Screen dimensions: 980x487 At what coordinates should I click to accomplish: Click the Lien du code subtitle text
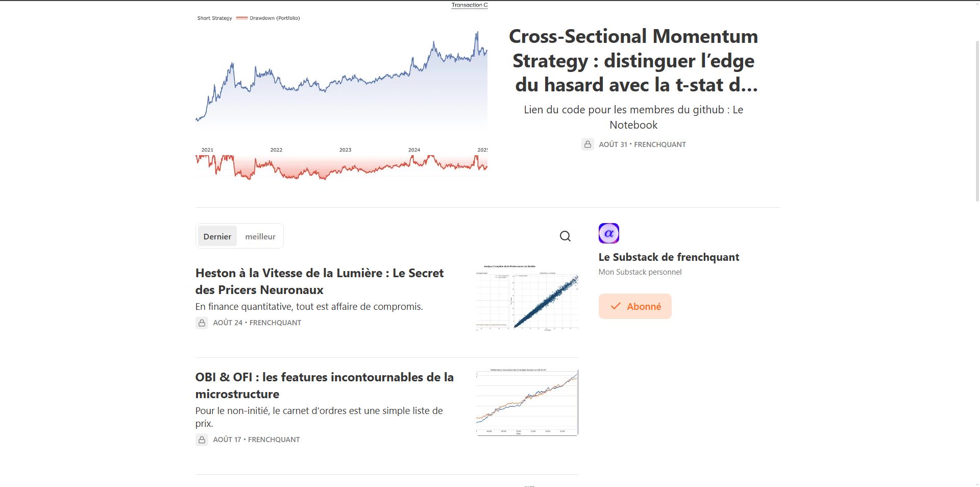[633, 117]
